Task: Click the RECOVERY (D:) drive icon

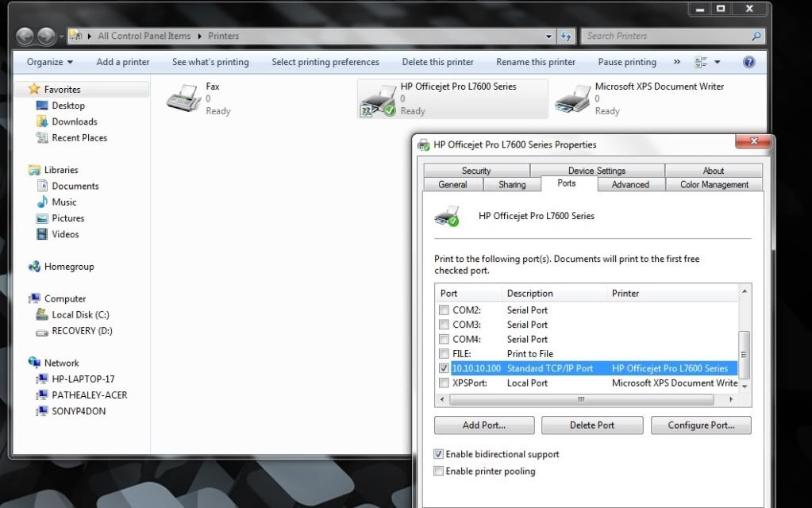Action: pyautogui.click(x=42, y=332)
